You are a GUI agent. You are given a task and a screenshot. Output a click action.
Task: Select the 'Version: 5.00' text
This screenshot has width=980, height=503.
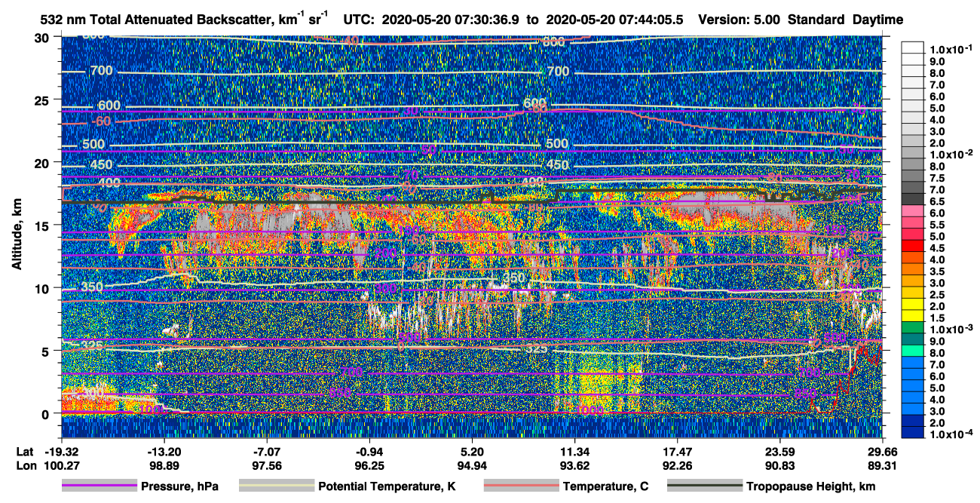click(740, 20)
